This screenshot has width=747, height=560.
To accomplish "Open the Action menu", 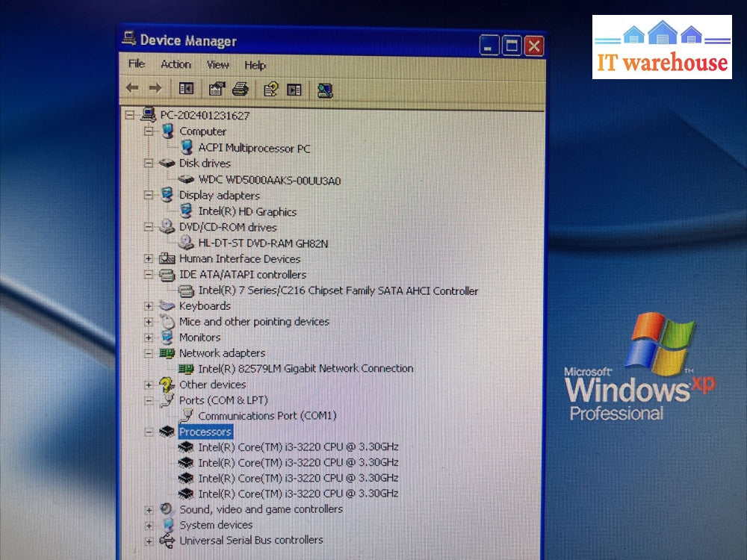I will (x=176, y=64).
